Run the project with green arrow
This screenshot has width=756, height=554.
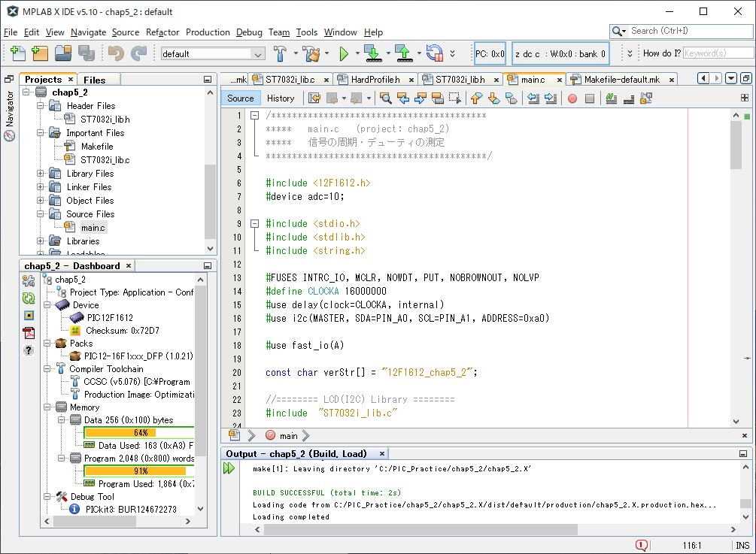coord(344,53)
